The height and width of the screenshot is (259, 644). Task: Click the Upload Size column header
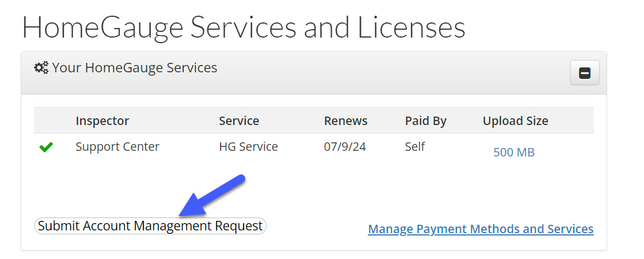[x=515, y=121]
